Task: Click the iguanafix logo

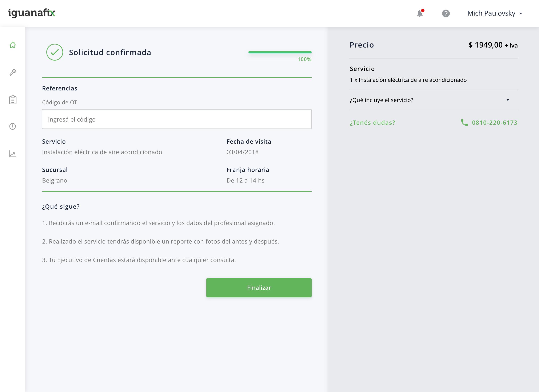Action: (x=32, y=13)
